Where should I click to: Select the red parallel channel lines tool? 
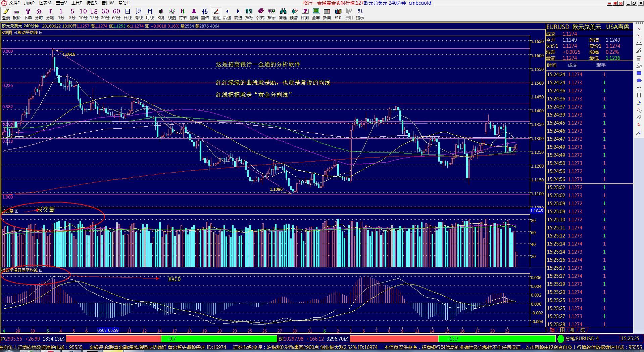639,110
